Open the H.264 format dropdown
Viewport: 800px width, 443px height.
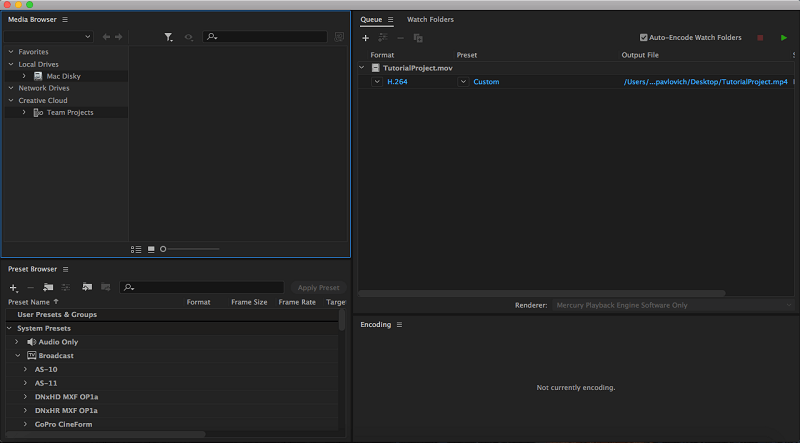click(x=377, y=82)
